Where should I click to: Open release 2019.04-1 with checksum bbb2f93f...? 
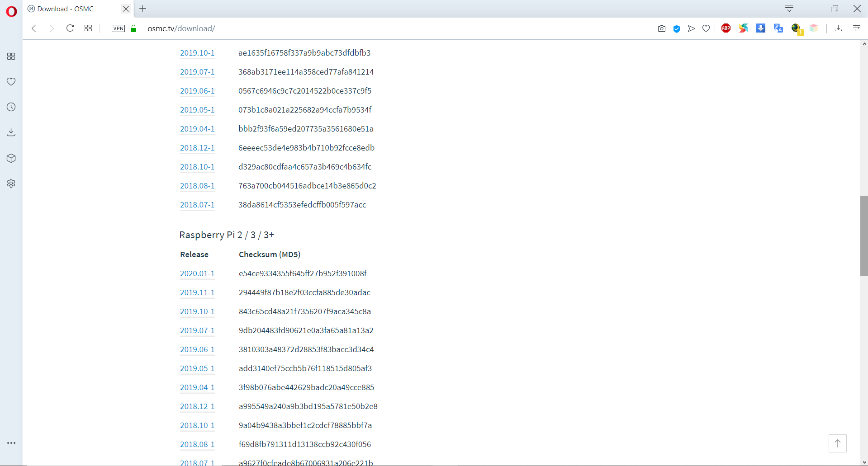[x=197, y=129]
